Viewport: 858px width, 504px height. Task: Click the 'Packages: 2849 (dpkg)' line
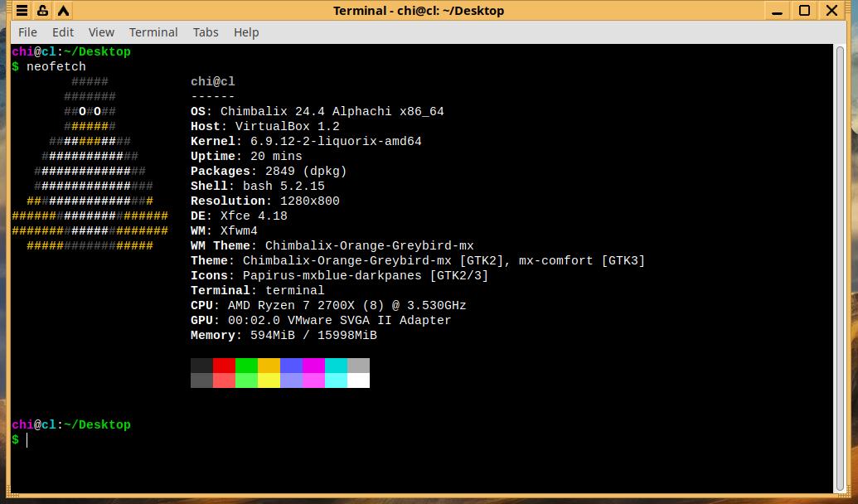click(x=269, y=172)
